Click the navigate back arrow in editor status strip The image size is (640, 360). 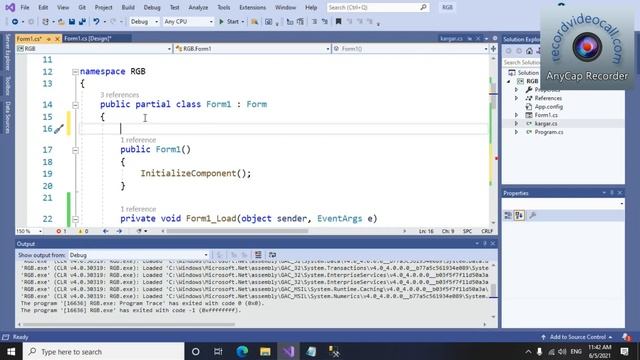(x=106, y=231)
